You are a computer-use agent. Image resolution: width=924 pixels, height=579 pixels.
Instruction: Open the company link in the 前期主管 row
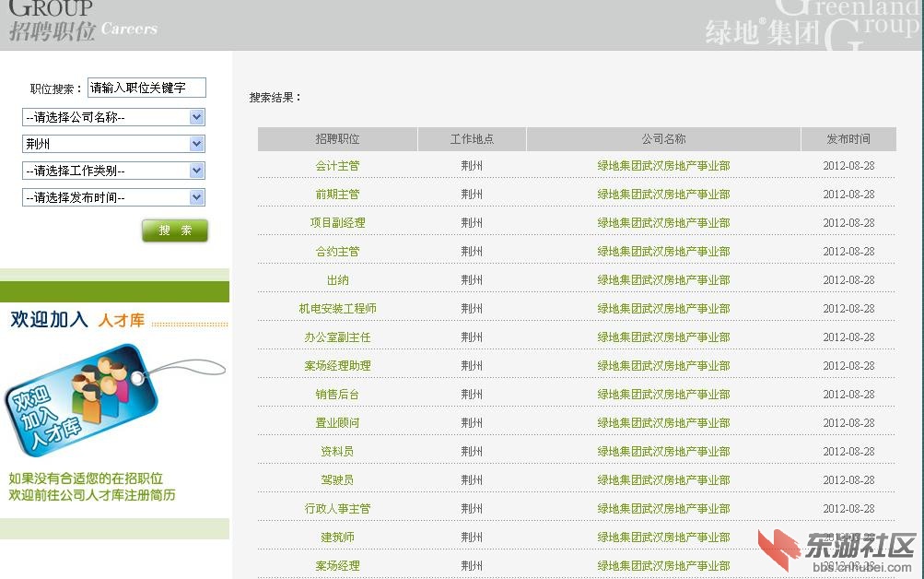[663, 195]
